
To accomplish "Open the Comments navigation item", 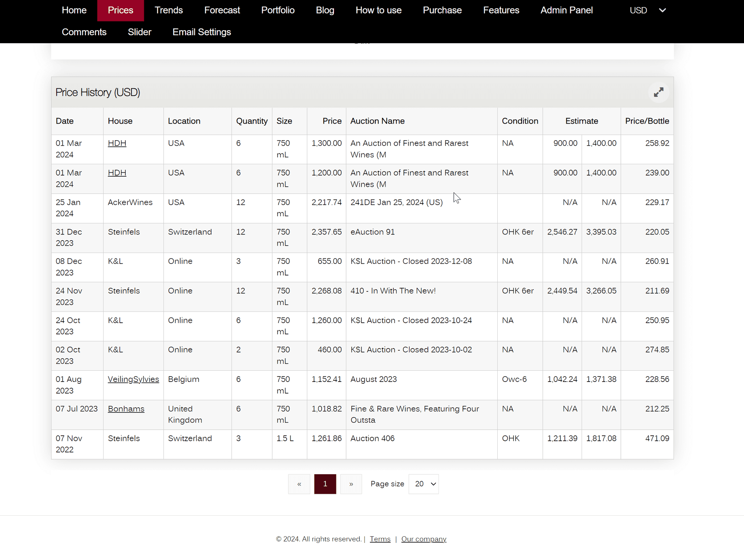I will (x=84, y=32).
